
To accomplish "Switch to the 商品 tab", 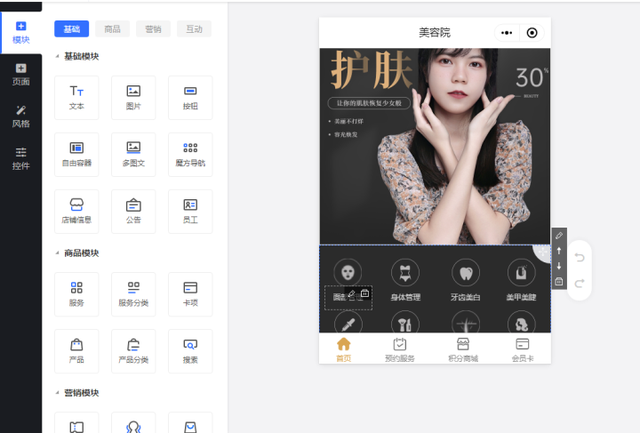I will click(x=112, y=29).
